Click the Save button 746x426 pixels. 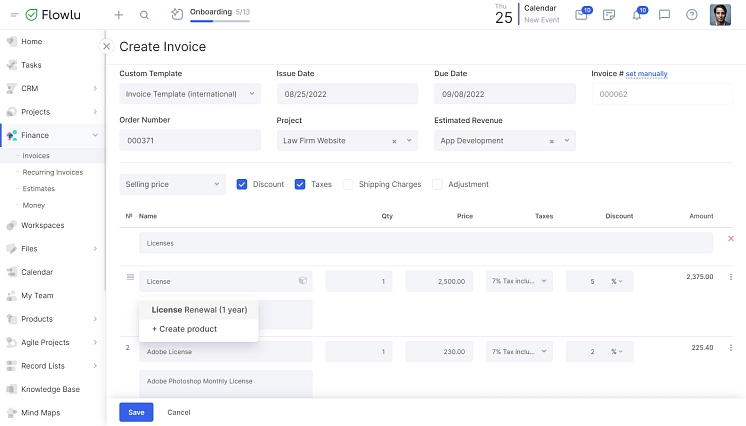[x=136, y=412]
